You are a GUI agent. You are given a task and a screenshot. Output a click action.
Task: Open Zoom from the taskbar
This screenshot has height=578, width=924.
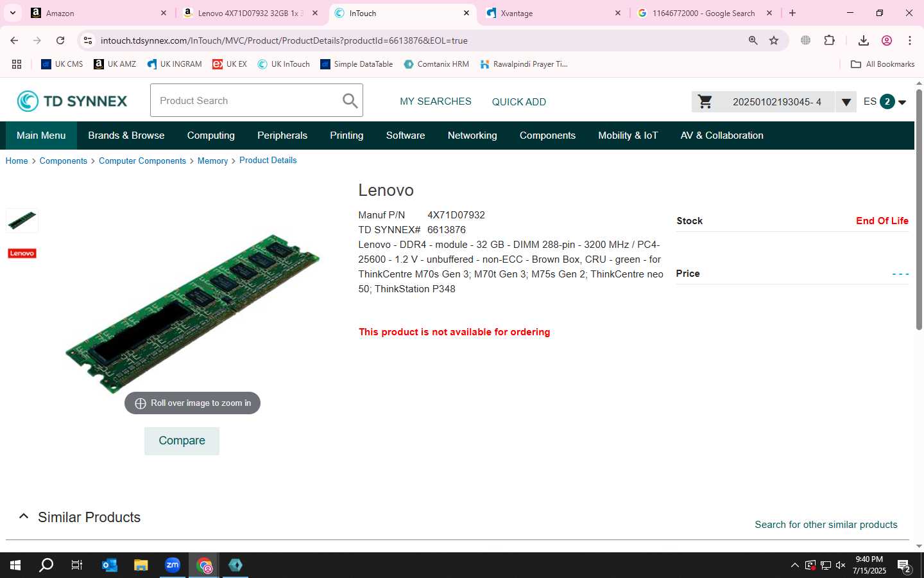point(173,565)
